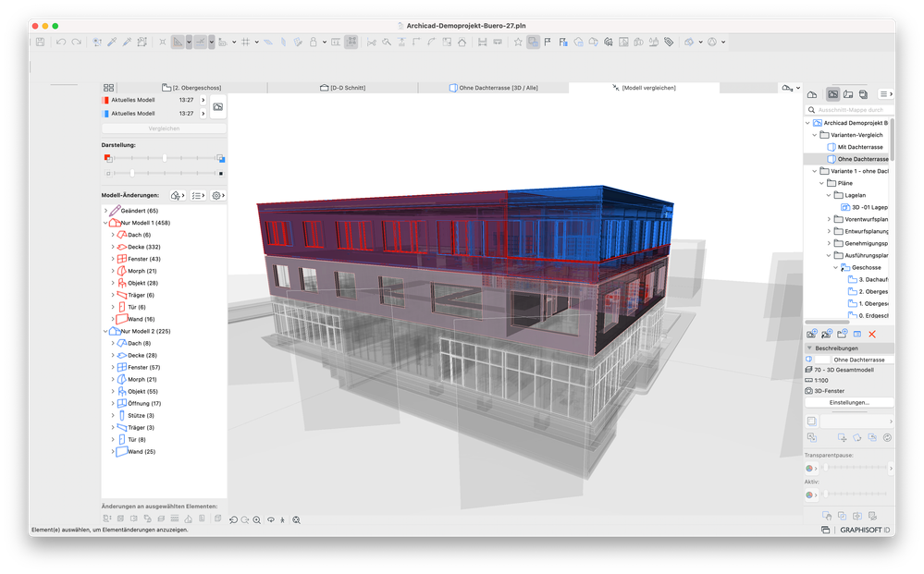Click the swap models icon beside model rows
924x574 pixels.
pyautogui.click(x=218, y=106)
